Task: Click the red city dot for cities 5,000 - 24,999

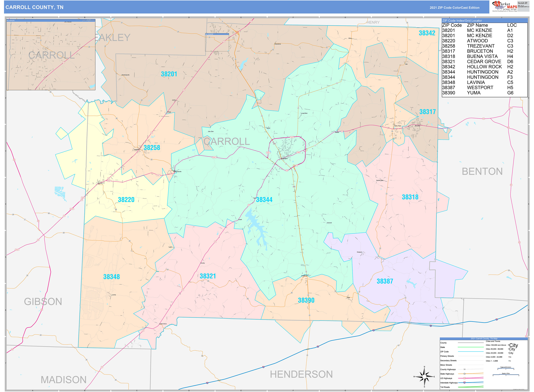Action: [x=508, y=357]
